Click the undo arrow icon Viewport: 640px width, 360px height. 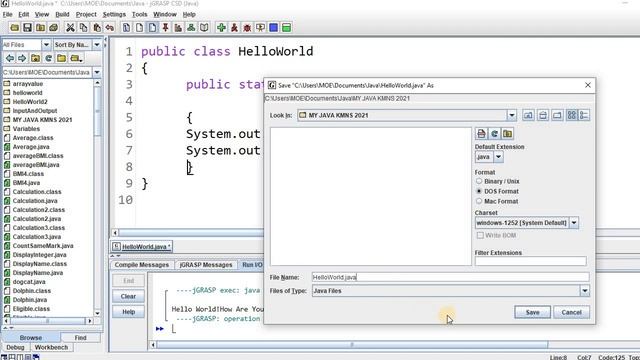(x=110, y=28)
